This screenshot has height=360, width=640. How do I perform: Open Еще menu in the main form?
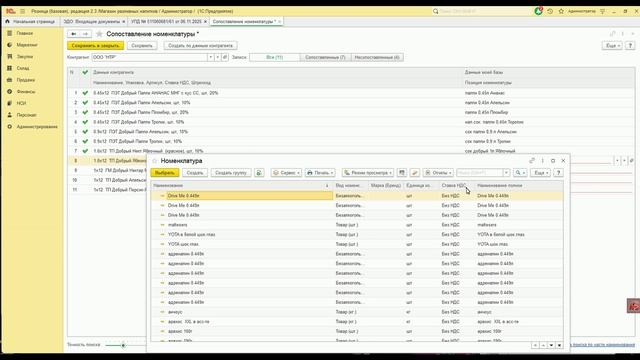[612, 46]
